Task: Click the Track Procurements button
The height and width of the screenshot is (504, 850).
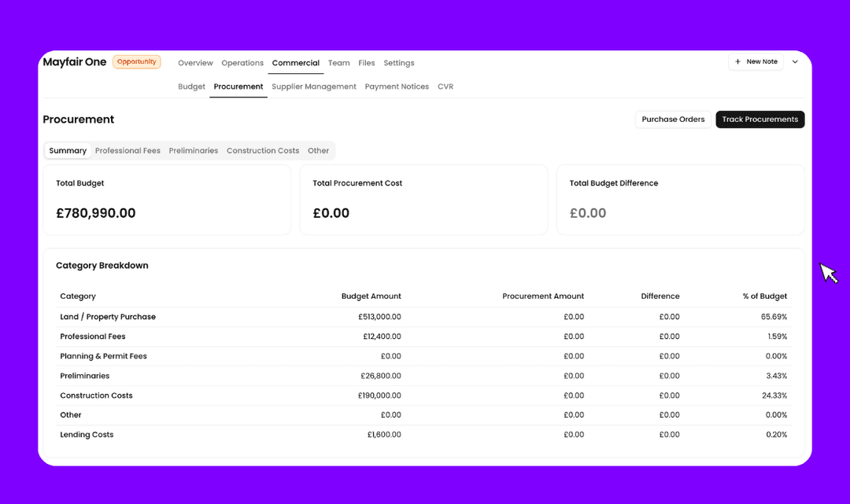Action: [x=759, y=120]
